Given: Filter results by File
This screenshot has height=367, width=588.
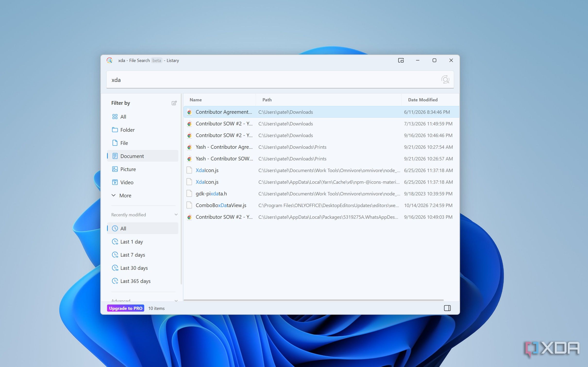Looking at the screenshot, I should pos(143,143).
